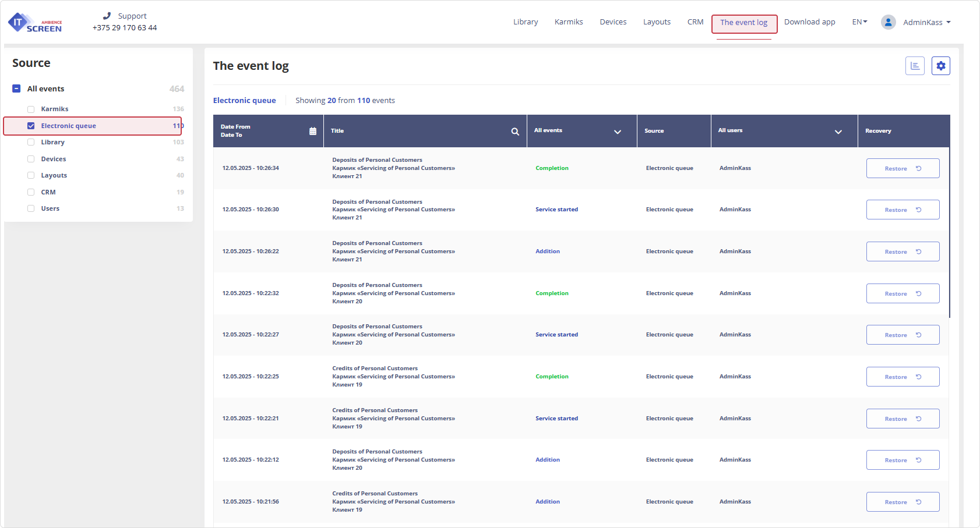Click the support phone icon
Image resolution: width=980 pixels, height=528 pixels.
(107, 16)
